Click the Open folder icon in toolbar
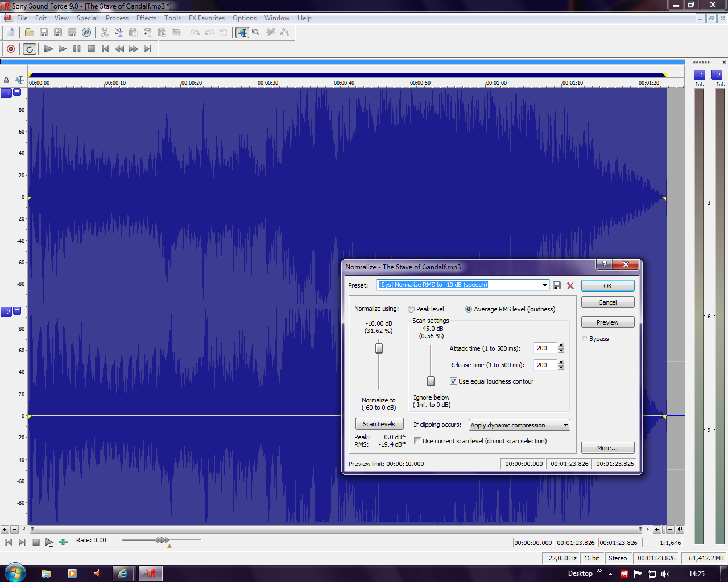This screenshot has height=582, width=728. coord(30,32)
